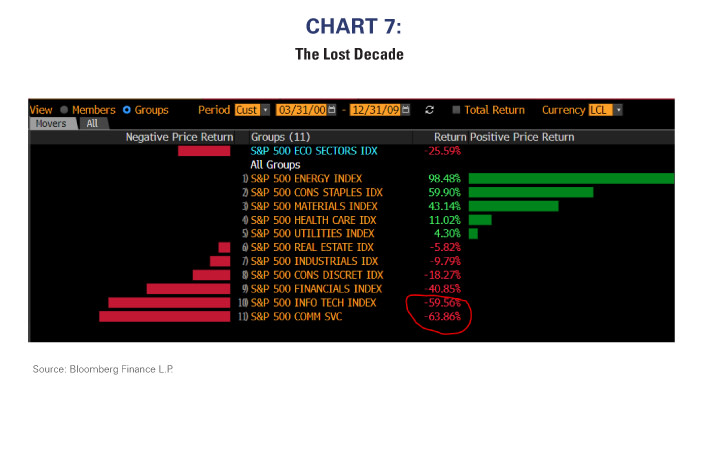Open calendar icon beside 03/31/00
Screen dimensions: 703x450
(x=332, y=110)
